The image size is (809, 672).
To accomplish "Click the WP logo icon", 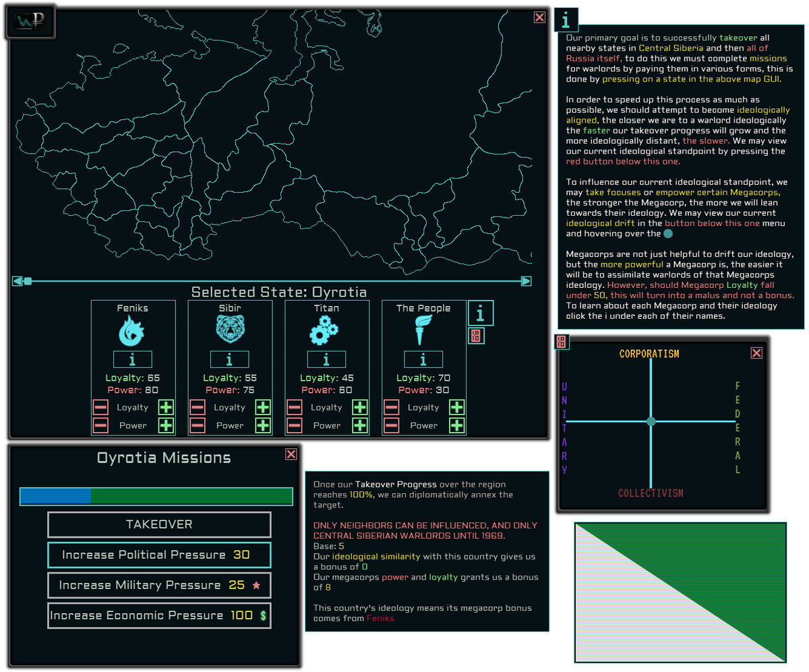I will [31, 23].
